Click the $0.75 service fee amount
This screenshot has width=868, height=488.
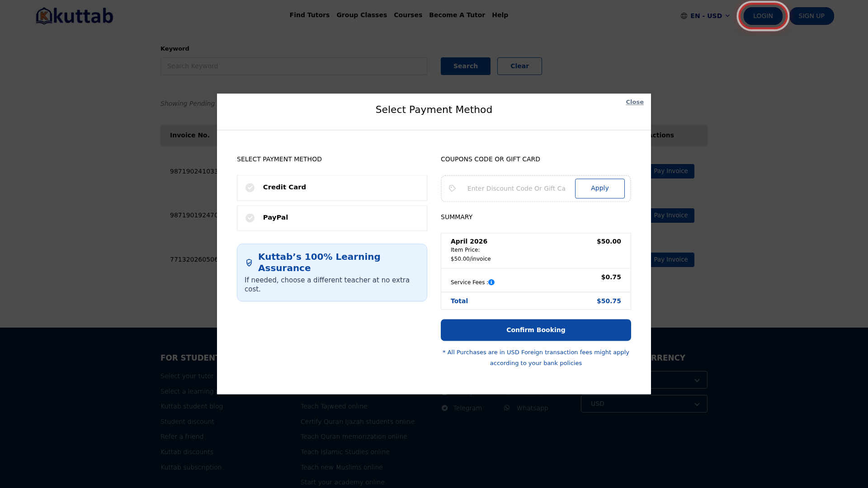tap(611, 277)
